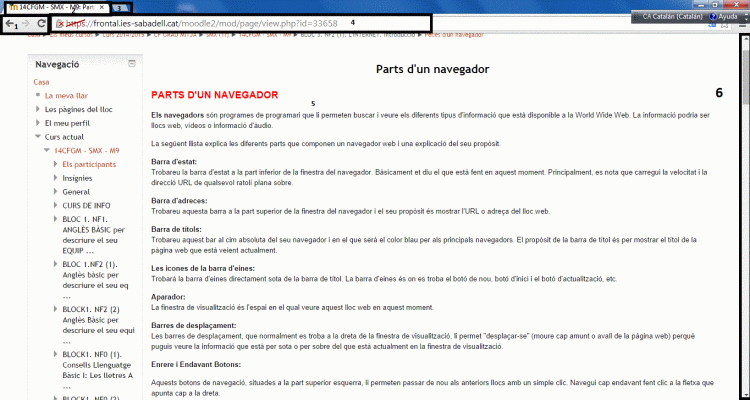Expand BLOC 1. NF1. ANGLÈS BÀSIC arrow

(55, 219)
